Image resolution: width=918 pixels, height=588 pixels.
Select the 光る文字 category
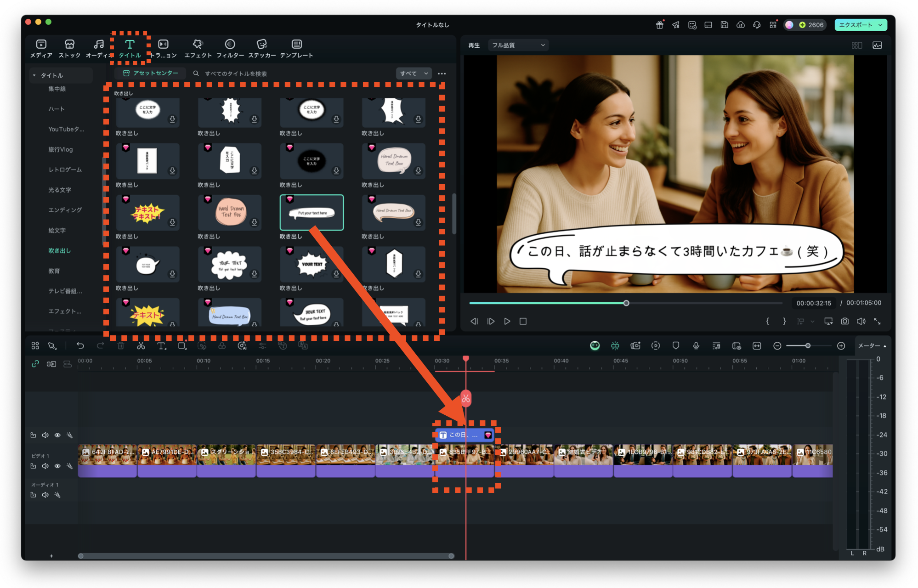click(x=60, y=190)
